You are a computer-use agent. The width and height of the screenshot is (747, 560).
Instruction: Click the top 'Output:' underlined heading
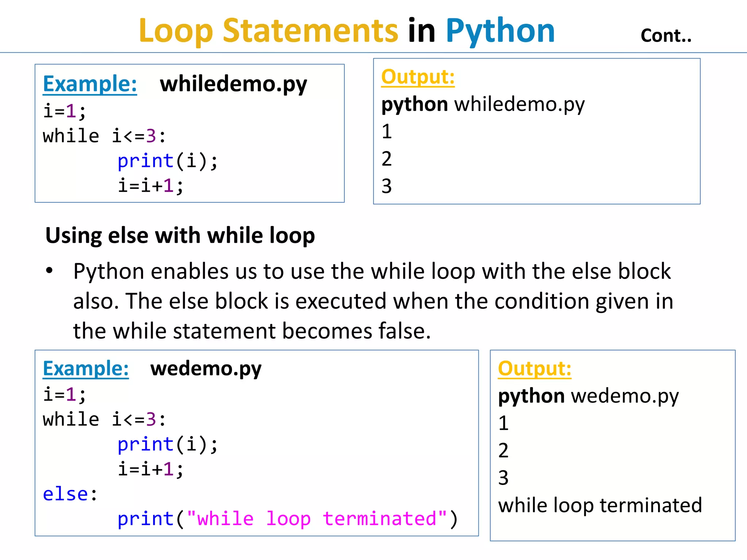coord(418,77)
